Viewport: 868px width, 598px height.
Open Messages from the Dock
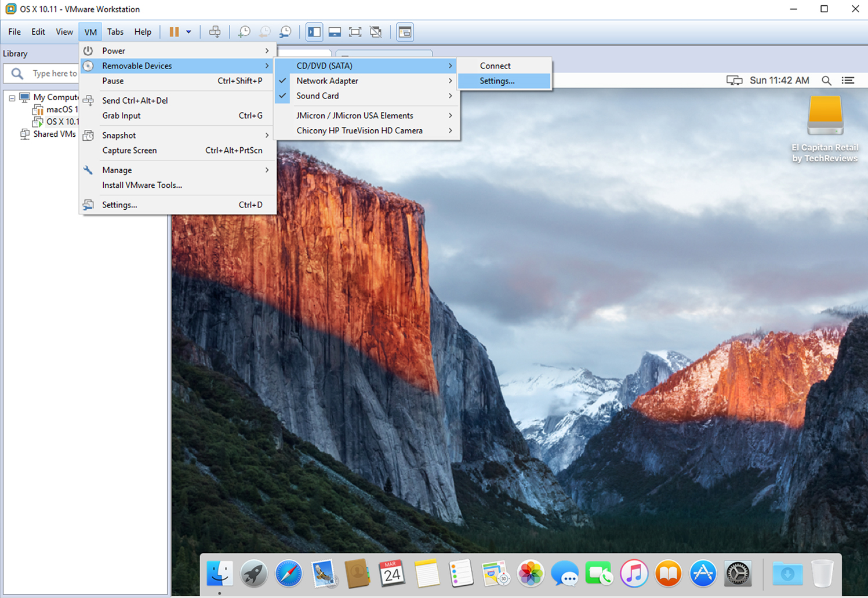point(565,574)
